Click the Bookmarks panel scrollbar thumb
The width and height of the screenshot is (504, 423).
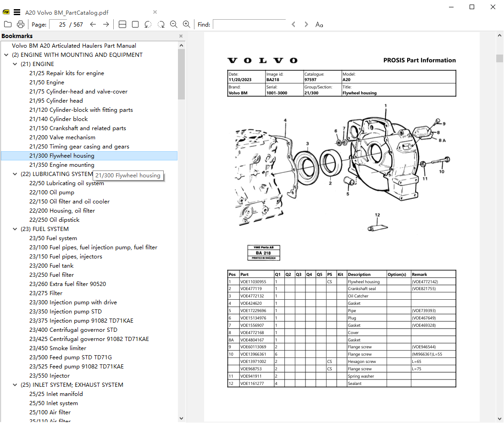[x=181, y=74]
